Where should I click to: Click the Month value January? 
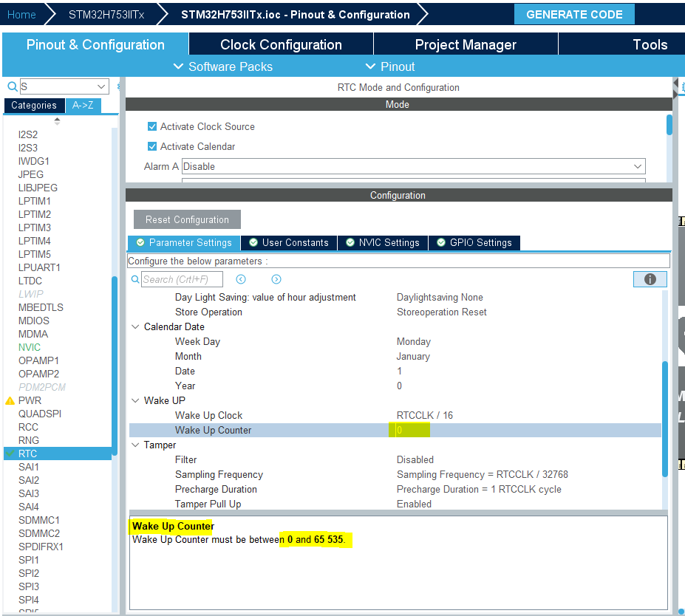click(x=413, y=356)
